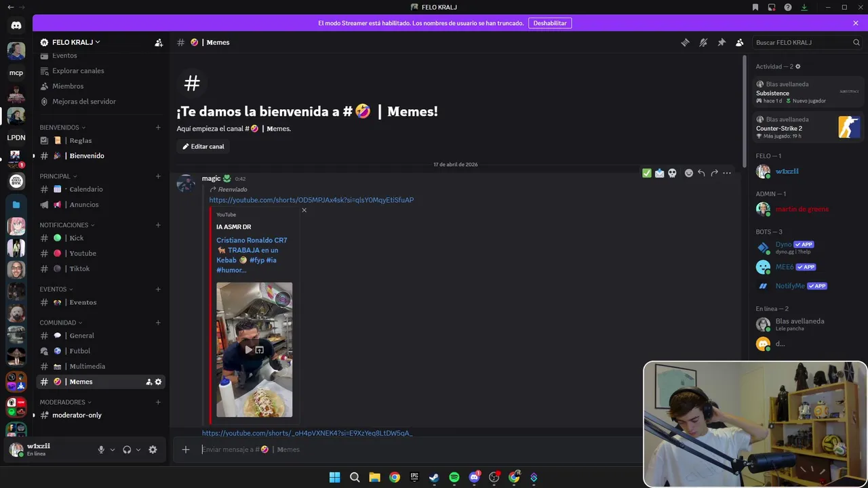Click Editar canal button
This screenshot has width=868, height=488.
click(203, 146)
